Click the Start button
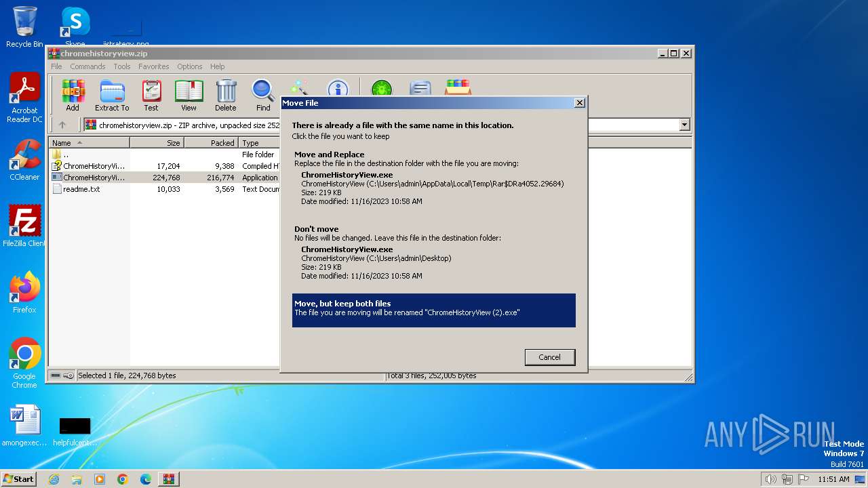Image resolution: width=868 pixels, height=488 pixels. click(x=19, y=479)
